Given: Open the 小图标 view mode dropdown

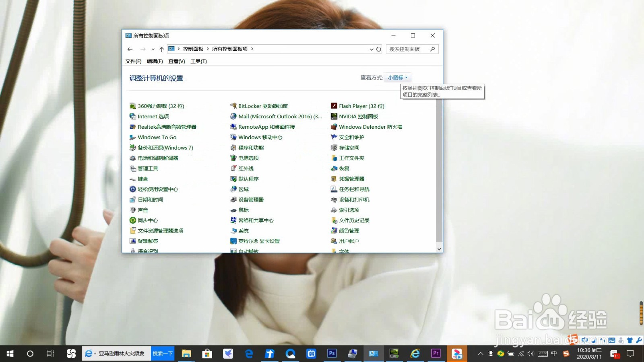Looking at the screenshot, I should [x=398, y=78].
